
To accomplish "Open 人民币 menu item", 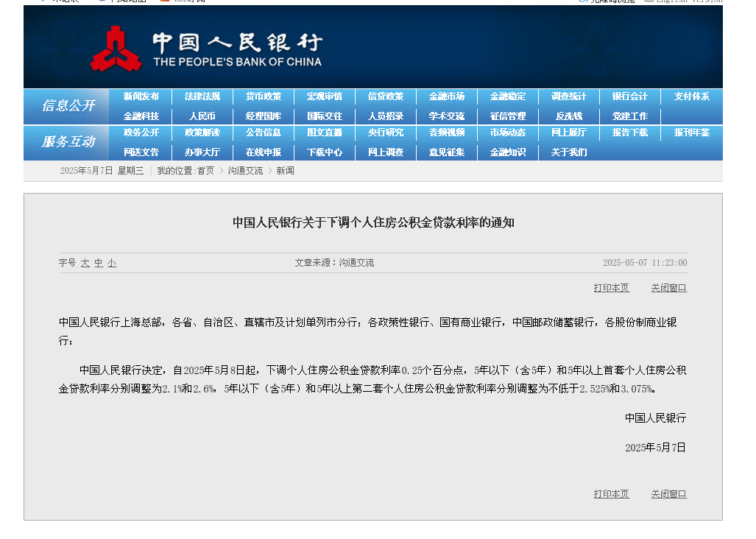I will pyautogui.click(x=202, y=116).
